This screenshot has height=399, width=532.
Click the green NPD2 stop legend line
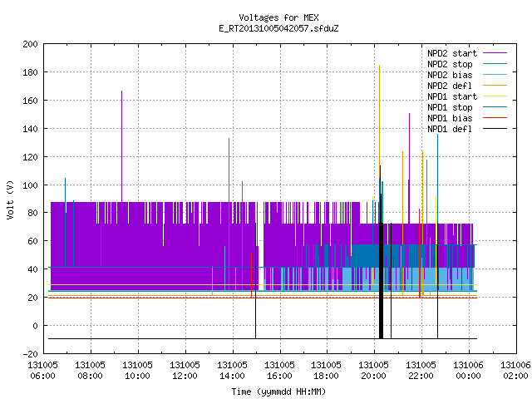pos(495,64)
